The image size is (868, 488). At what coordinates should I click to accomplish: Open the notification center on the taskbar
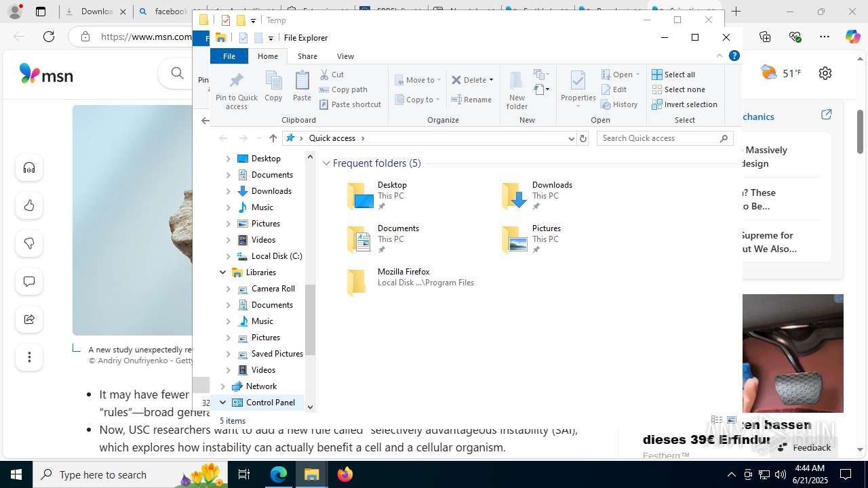846,474
